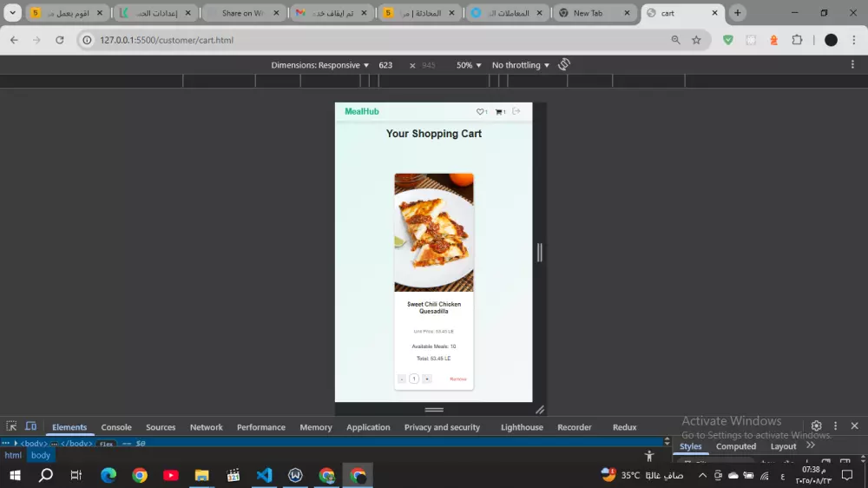Open the Chrome profile avatar

[x=831, y=40]
